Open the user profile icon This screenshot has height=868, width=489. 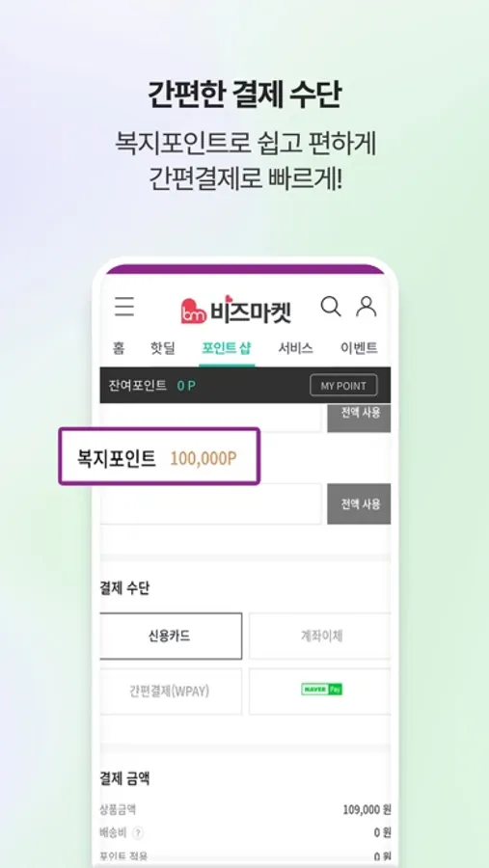[x=367, y=306]
